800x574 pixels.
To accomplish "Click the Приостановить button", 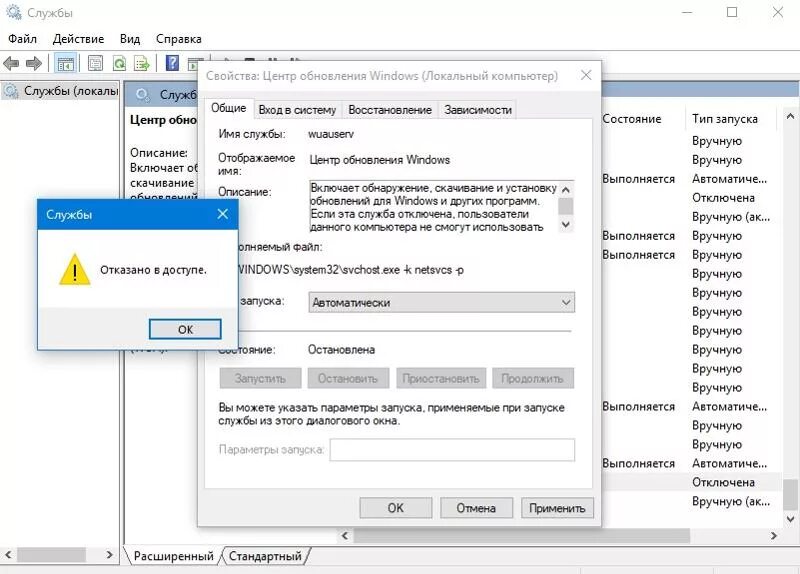I will tap(441, 379).
